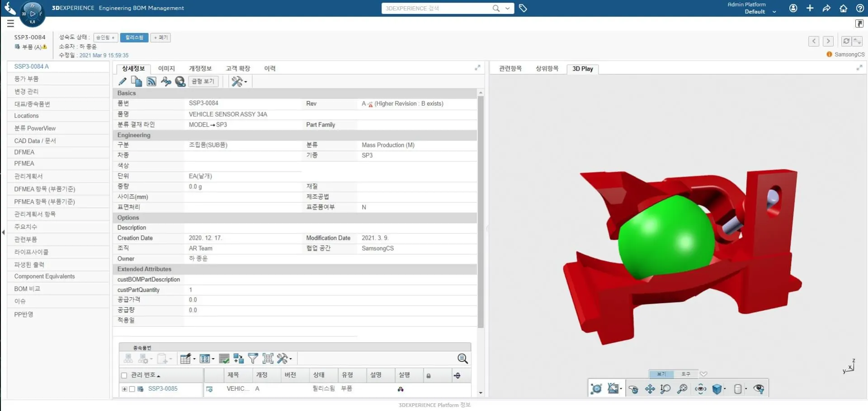Open the 3DEXPERIENCE search bar magnifier
The height and width of the screenshot is (411, 868).
point(496,8)
